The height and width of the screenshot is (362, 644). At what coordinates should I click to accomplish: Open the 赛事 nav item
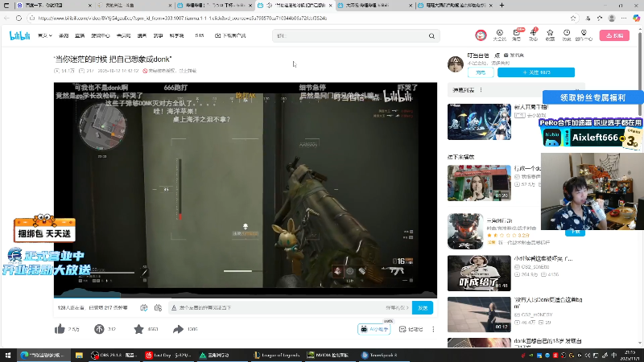point(158,35)
